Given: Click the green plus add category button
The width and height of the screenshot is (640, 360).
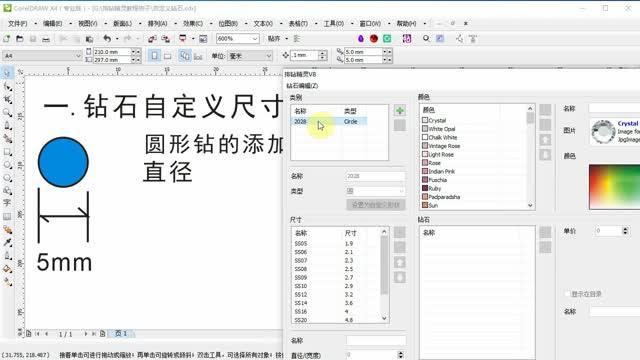Looking at the screenshot, I should (400, 110).
